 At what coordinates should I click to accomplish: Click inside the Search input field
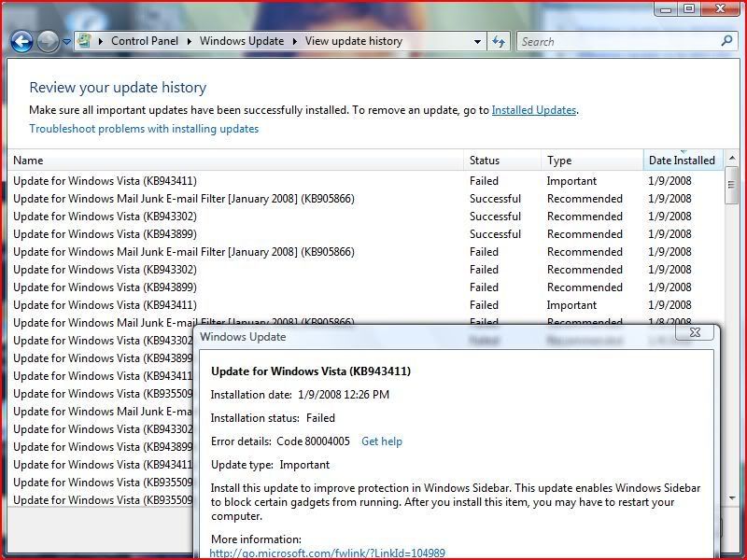pos(616,41)
